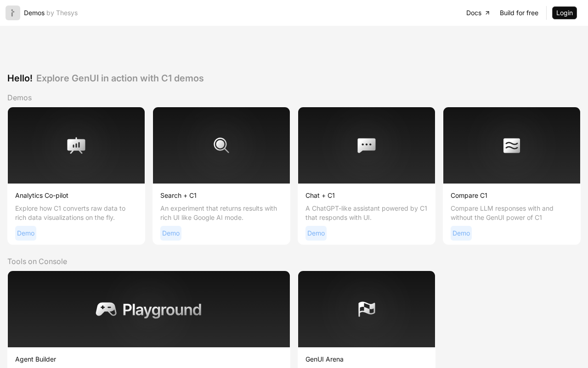Click the external arrow beside Docs
Screen dimensions: 588x368
click(487, 13)
